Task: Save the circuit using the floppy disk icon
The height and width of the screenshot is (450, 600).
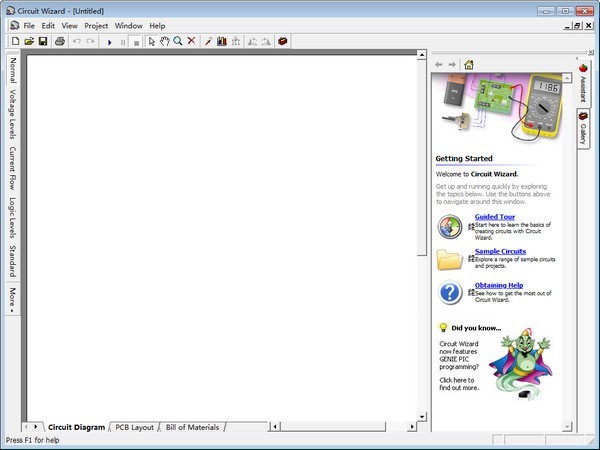Action: (43, 41)
